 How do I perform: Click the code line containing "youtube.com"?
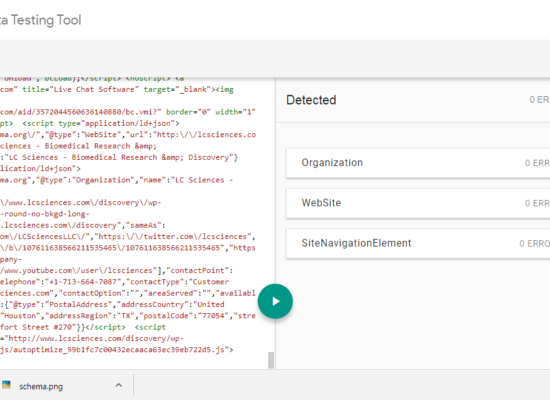click(116, 271)
